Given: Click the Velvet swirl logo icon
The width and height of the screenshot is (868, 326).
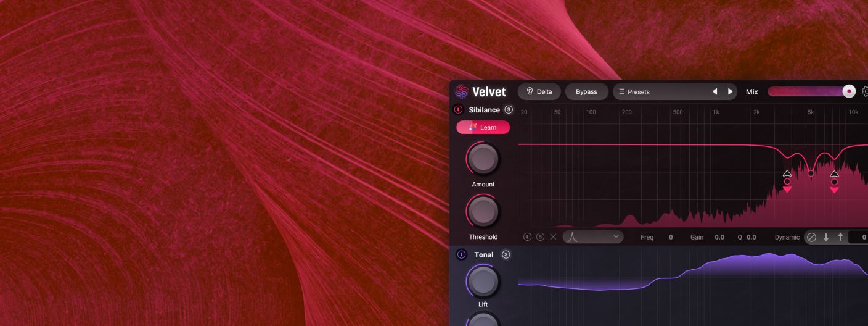Looking at the screenshot, I should [x=461, y=91].
